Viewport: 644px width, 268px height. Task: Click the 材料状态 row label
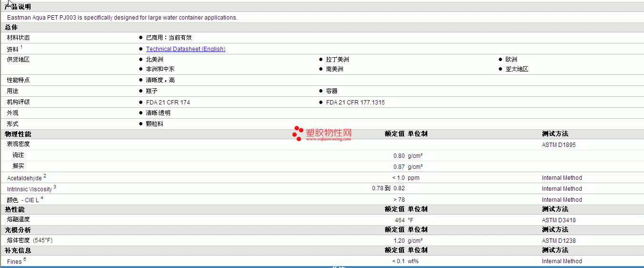click(18, 38)
